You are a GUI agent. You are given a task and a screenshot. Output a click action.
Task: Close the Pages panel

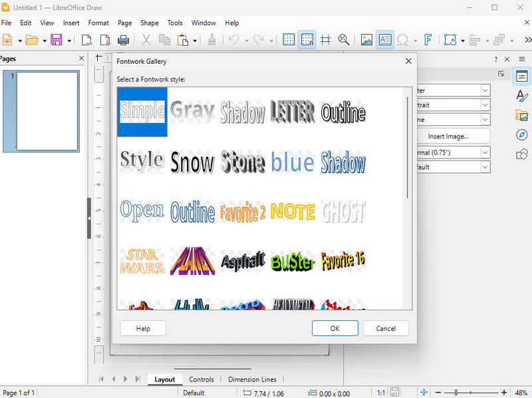point(81,59)
